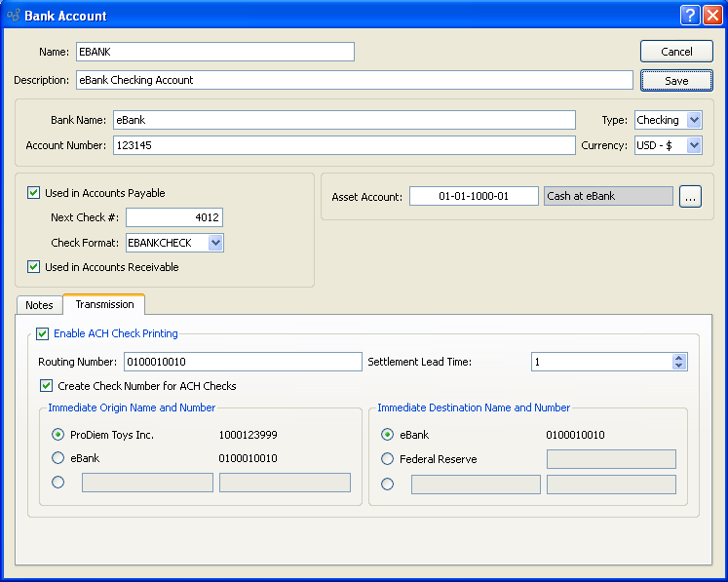Toggle Used in Accounts Receivable checkbox
Screen dimensions: 728x582
click(35, 267)
